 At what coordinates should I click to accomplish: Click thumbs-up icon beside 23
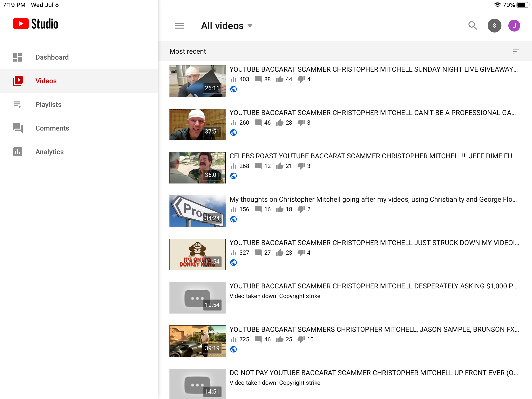pos(280,252)
